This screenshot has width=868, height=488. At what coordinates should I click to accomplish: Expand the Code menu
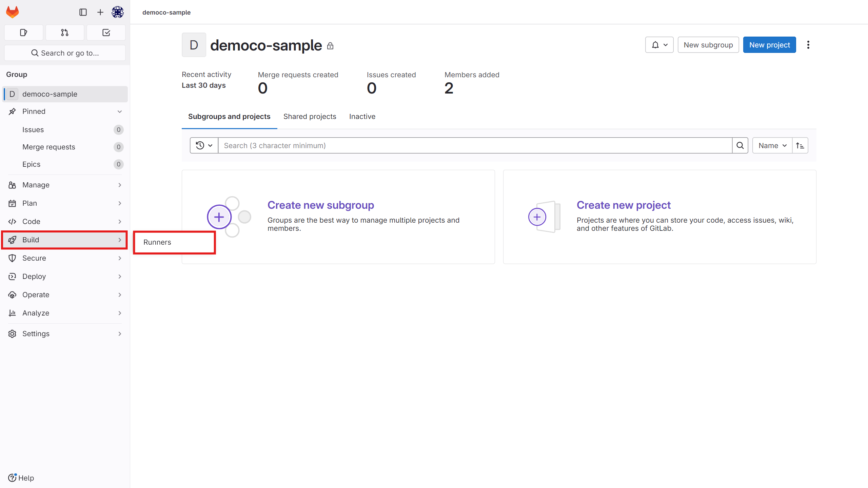(x=65, y=222)
